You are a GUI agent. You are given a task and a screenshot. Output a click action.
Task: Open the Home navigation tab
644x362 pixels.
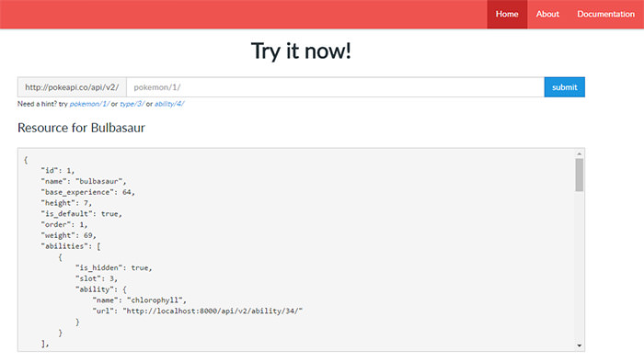point(507,15)
